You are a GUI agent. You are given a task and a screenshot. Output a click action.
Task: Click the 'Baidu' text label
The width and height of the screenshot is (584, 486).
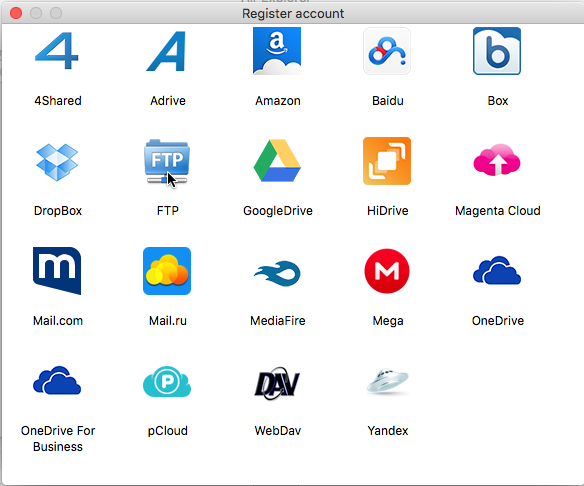[388, 101]
